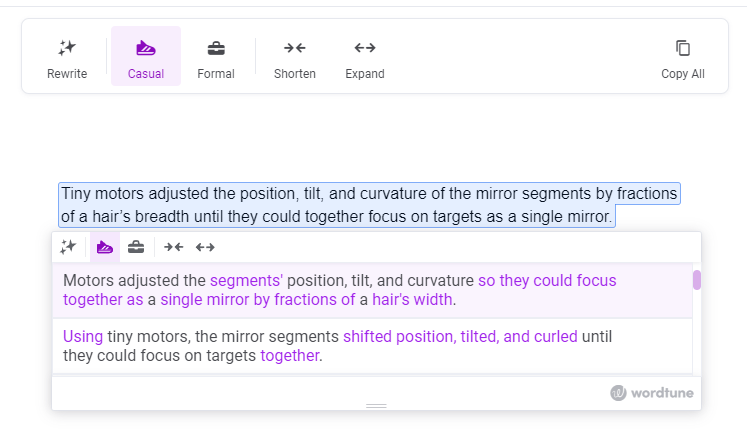Select small casual sneaker icon in popup
The width and height of the screenshot is (747, 437).
(105, 247)
